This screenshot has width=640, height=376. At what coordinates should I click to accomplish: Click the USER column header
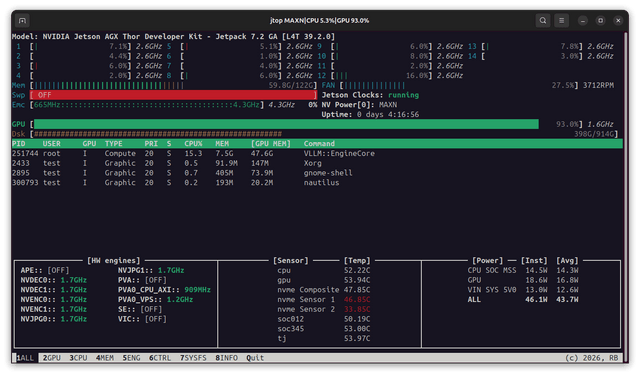pos(51,144)
